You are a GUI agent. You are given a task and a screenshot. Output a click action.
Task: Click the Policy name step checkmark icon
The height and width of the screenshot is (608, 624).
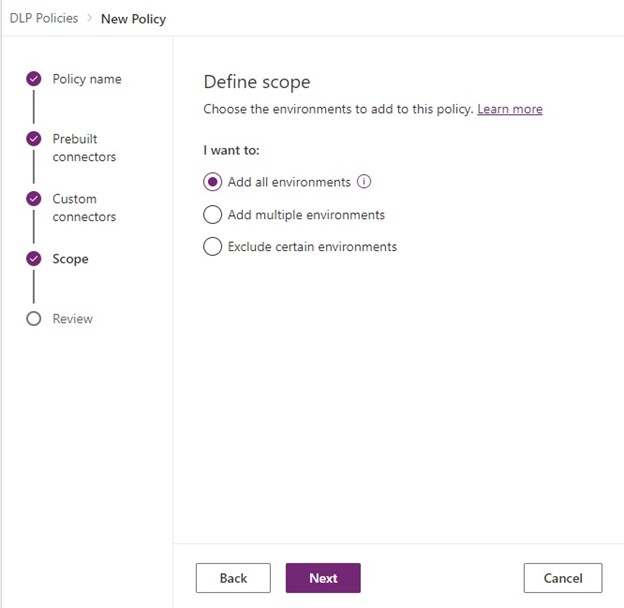34,79
